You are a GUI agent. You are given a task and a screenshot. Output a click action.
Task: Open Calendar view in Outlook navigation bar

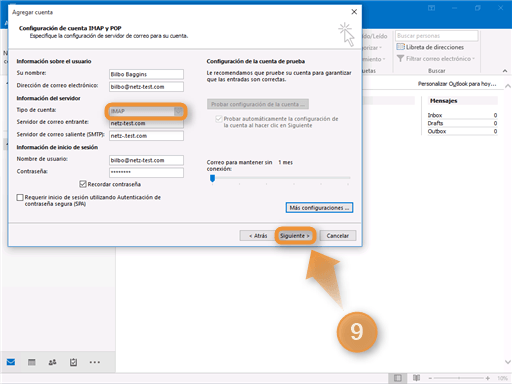(x=32, y=362)
